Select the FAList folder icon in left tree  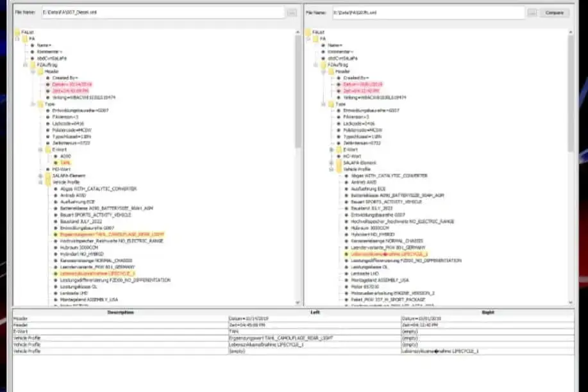click(19, 31)
